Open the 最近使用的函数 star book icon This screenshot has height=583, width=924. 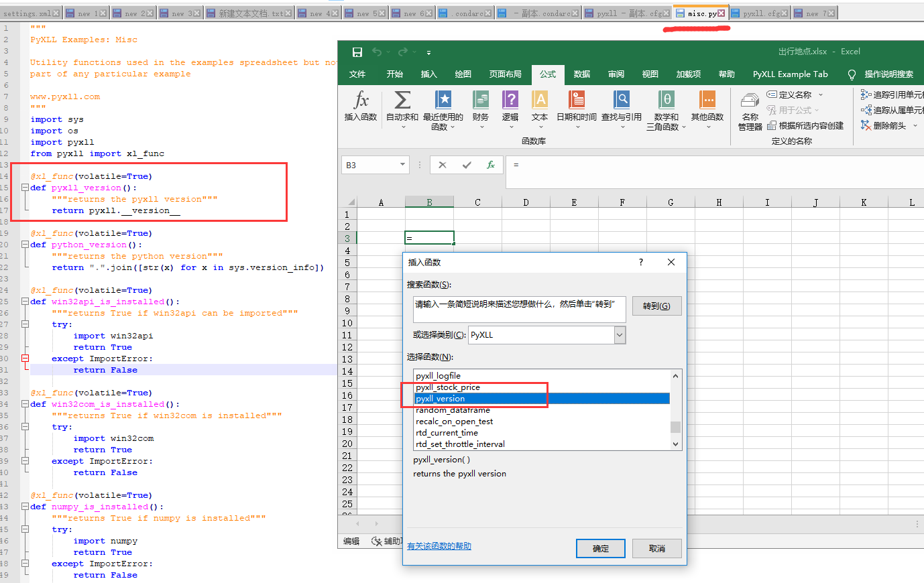(443, 100)
